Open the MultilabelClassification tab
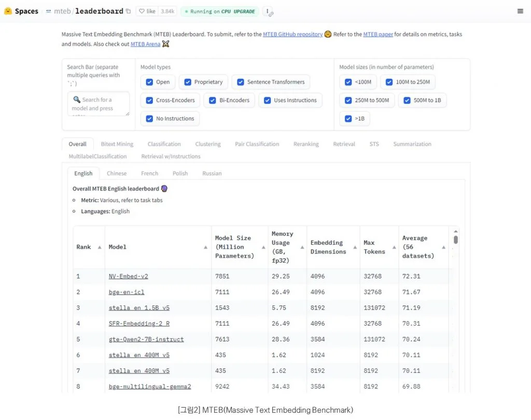 tap(97, 156)
